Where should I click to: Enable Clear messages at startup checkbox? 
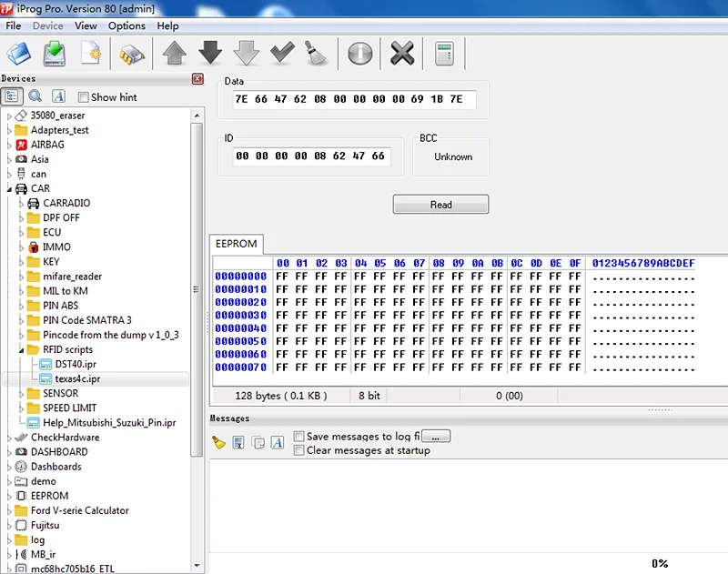coord(299,450)
